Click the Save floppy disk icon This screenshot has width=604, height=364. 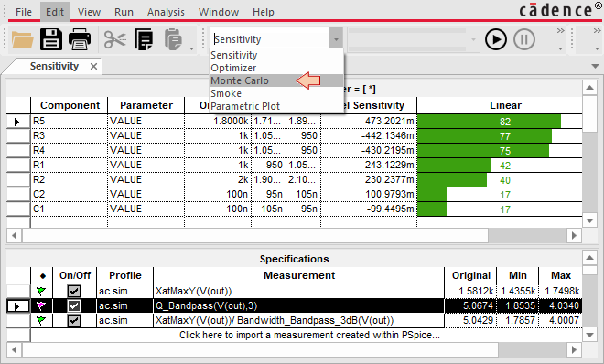(x=51, y=39)
